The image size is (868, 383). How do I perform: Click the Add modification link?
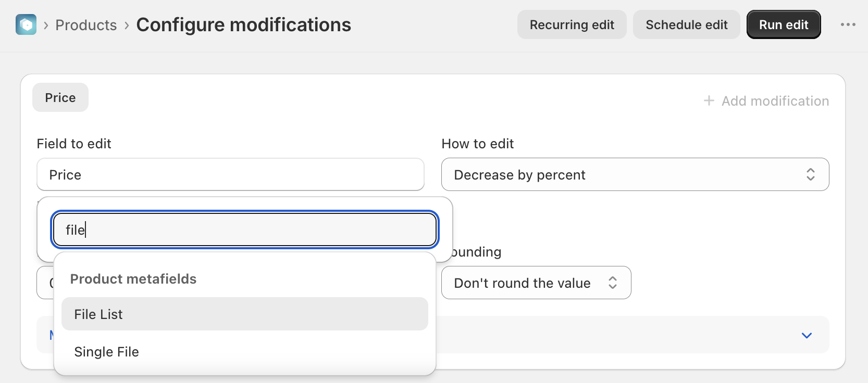click(766, 100)
